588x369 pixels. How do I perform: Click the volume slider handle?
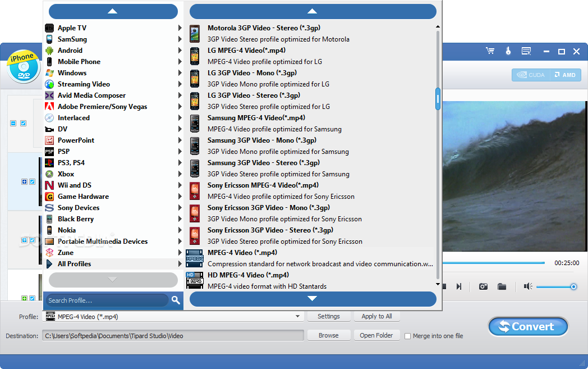[573, 287]
